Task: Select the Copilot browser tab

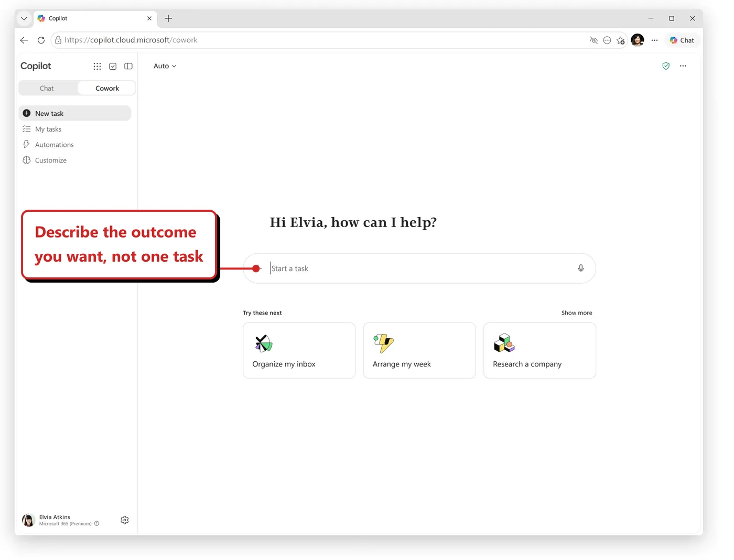Action: click(95, 18)
